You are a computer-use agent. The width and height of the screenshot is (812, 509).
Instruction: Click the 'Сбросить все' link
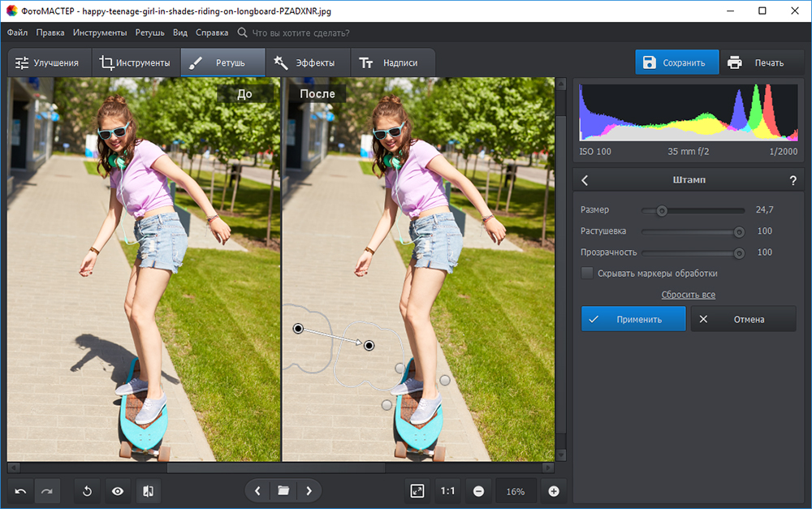[689, 295]
